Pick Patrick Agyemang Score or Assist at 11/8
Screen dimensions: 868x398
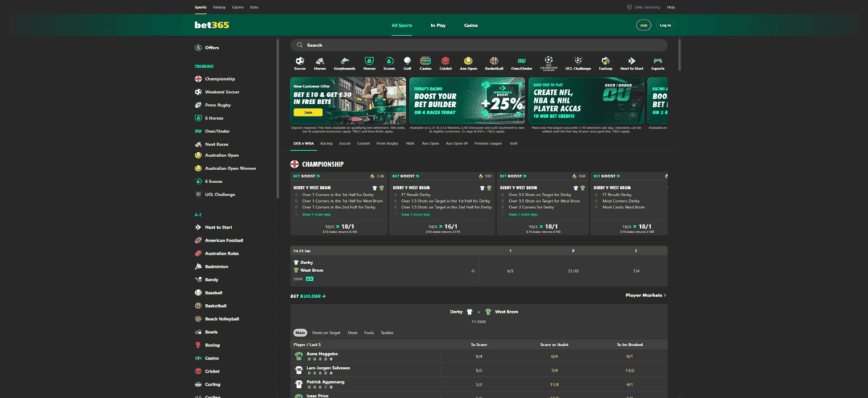click(554, 384)
